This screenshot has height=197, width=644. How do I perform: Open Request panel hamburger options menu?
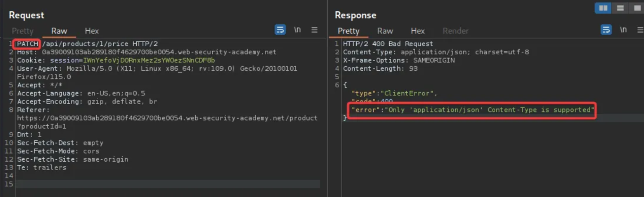pos(314,30)
